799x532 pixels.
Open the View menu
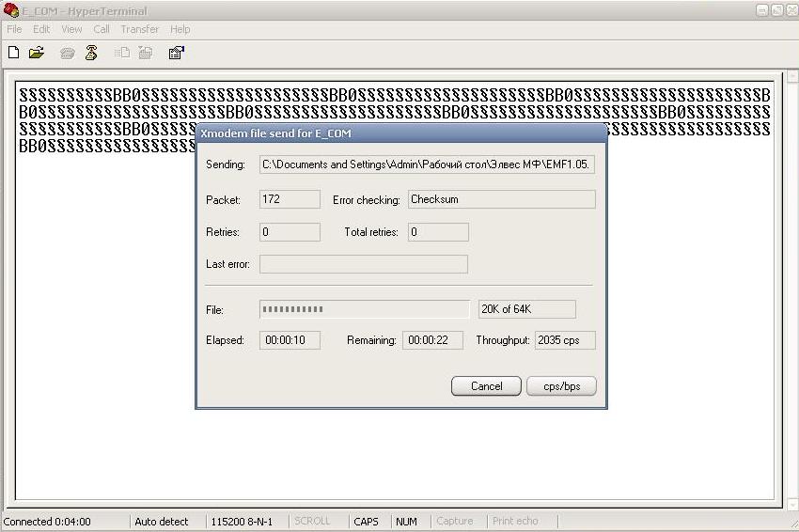tap(71, 29)
